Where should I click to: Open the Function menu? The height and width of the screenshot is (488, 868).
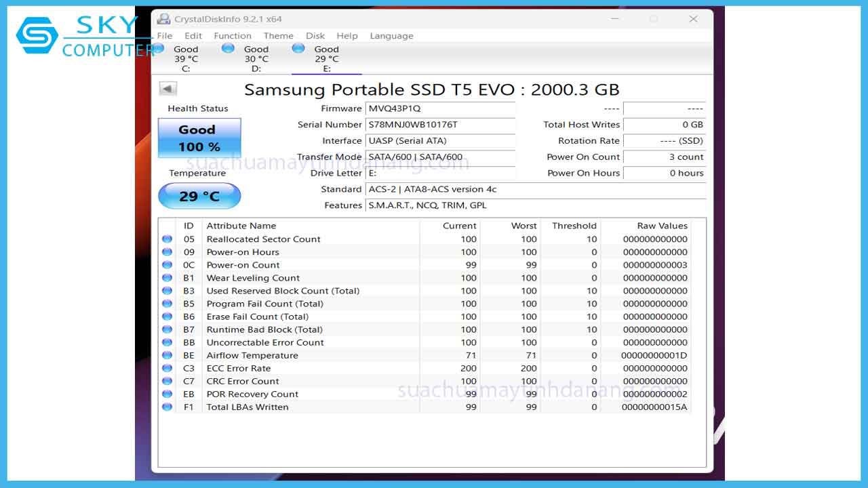[x=233, y=36]
